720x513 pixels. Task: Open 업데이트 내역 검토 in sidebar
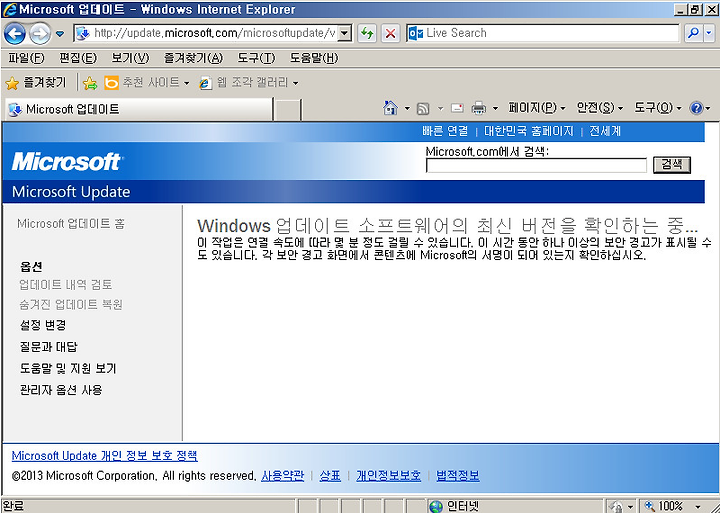click(x=66, y=285)
